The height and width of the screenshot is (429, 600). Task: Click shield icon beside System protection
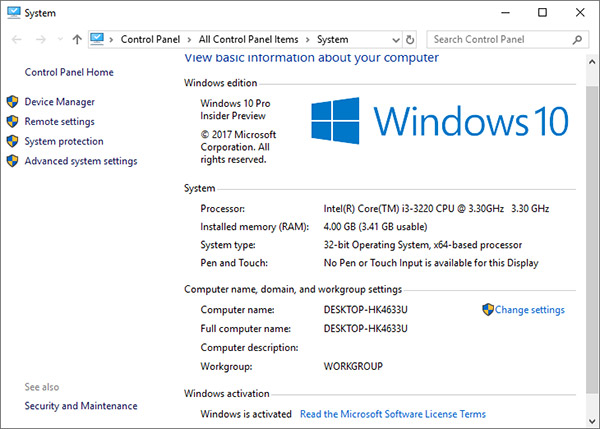12,141
